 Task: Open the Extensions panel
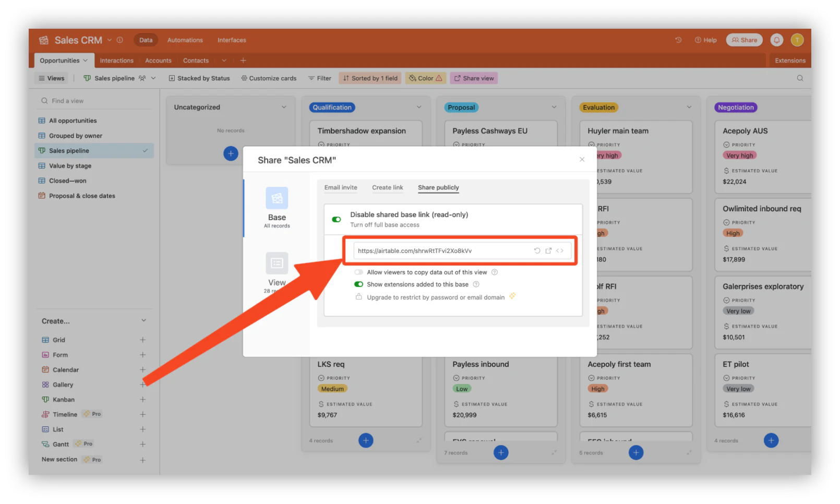[x=790, y=61]
